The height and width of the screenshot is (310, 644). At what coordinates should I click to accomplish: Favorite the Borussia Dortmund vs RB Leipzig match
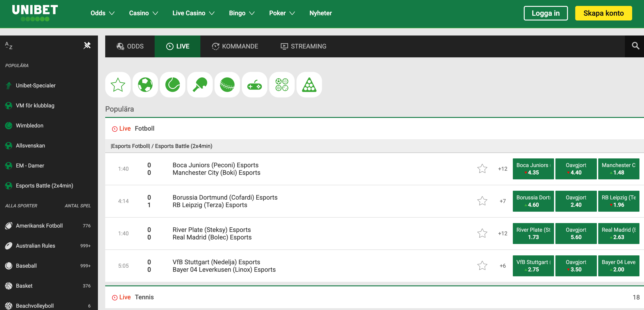(x=482, y=201)
